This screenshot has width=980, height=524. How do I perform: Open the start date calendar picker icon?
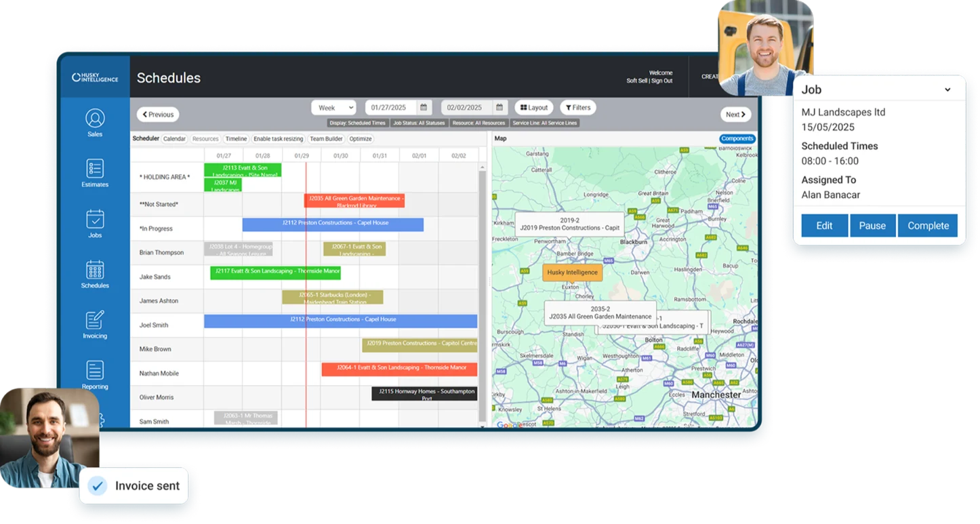[424, 107]
